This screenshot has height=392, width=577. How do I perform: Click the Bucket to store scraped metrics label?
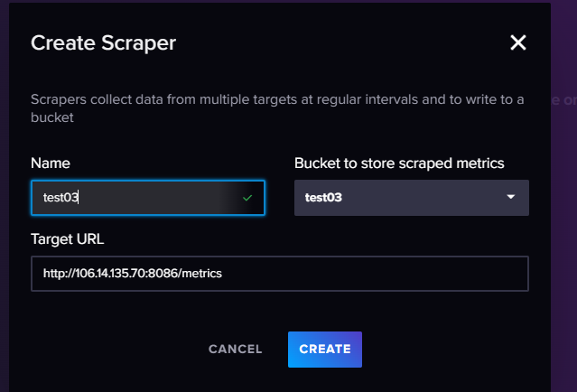tap(399, 163)
